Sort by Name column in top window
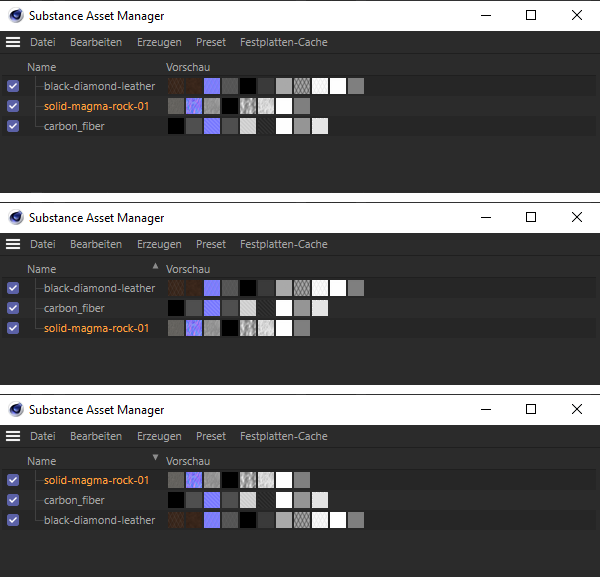Image resolution: width=600 pixels, height=577 pixels. click(x=42, y=67)
